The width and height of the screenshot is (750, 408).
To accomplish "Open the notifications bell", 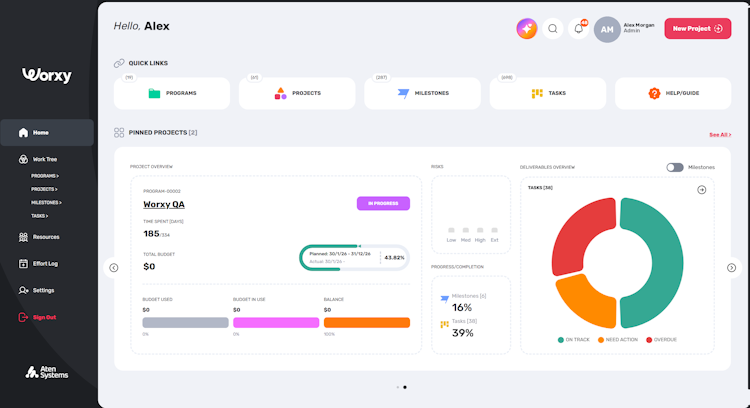I will 578,29.
